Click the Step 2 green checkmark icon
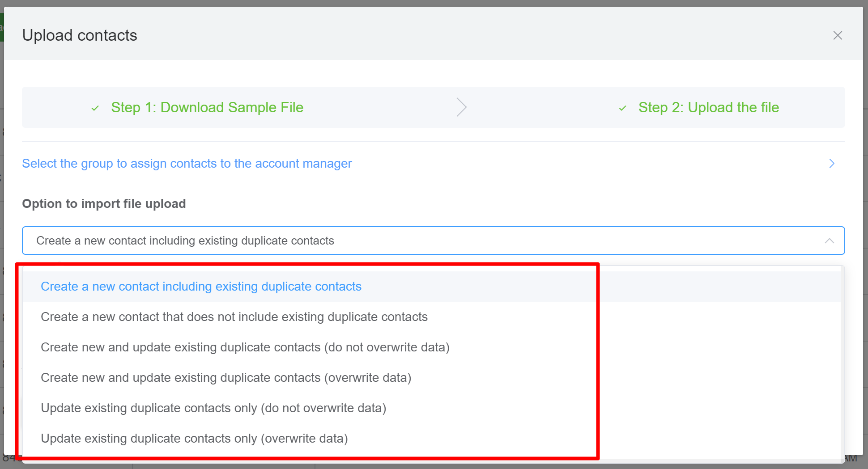The image size is (868, 469). click(x=622, y=108)
